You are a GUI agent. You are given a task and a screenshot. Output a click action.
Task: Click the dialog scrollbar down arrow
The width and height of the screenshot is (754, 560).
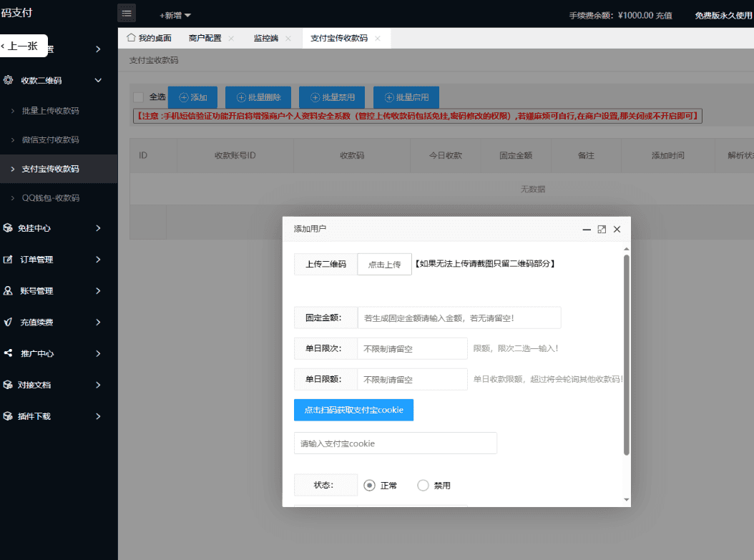tap(626, 499)
